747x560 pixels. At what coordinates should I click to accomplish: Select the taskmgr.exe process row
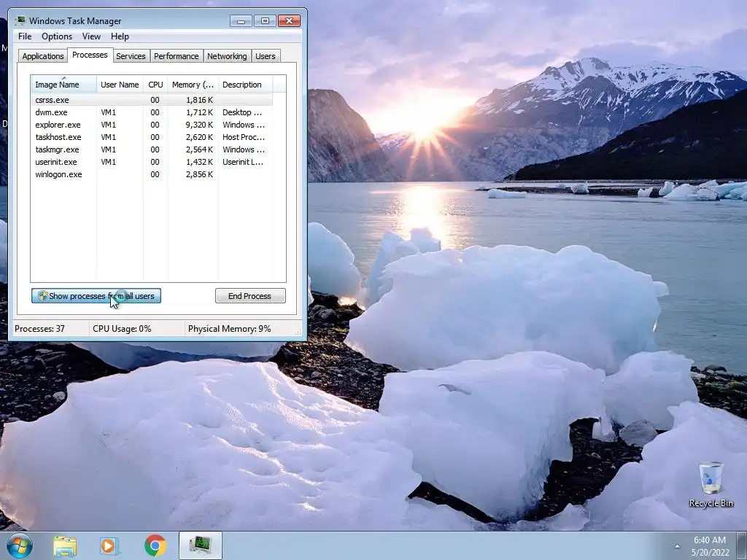tap(152, 149)
